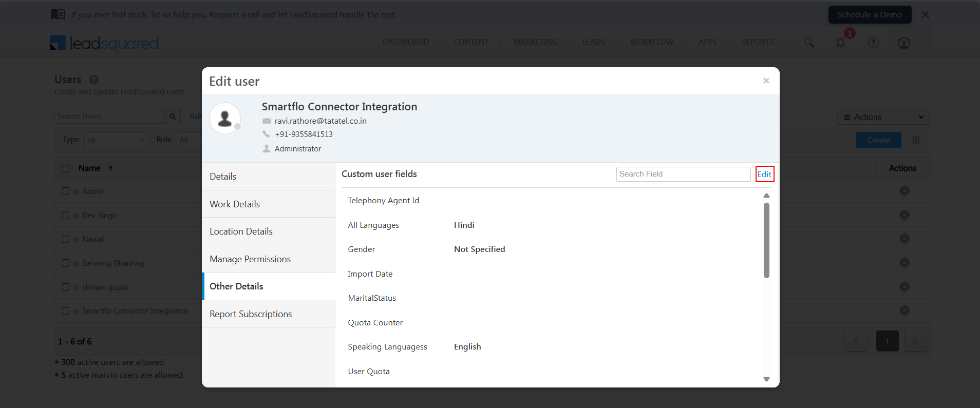Image resolution: width=980 pixels, height=408 pixels.
Task: Check Smartflo Connector Integration row checkbox
Action: tap(65, 311)
